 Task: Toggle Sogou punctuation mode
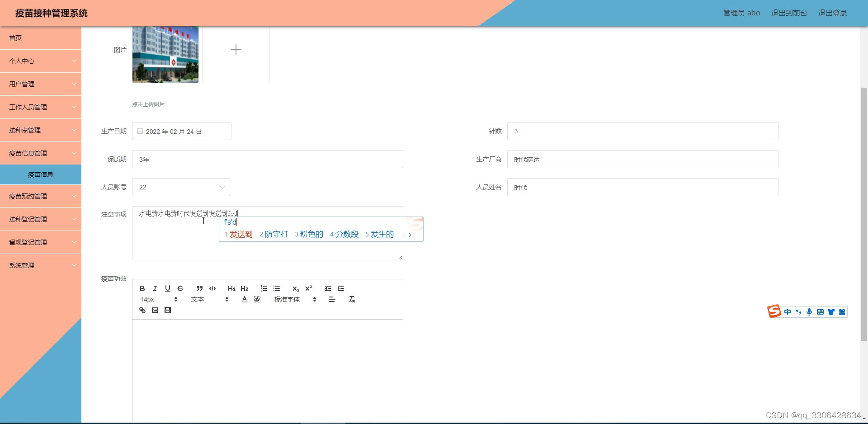pyautogui.click(x=798, y=312)
